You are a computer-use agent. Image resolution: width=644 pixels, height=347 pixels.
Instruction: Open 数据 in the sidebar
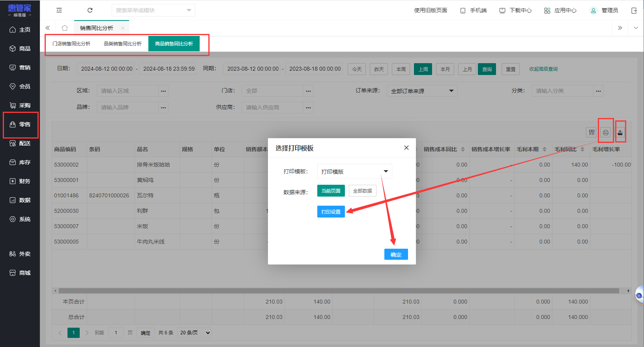point(20,200)
